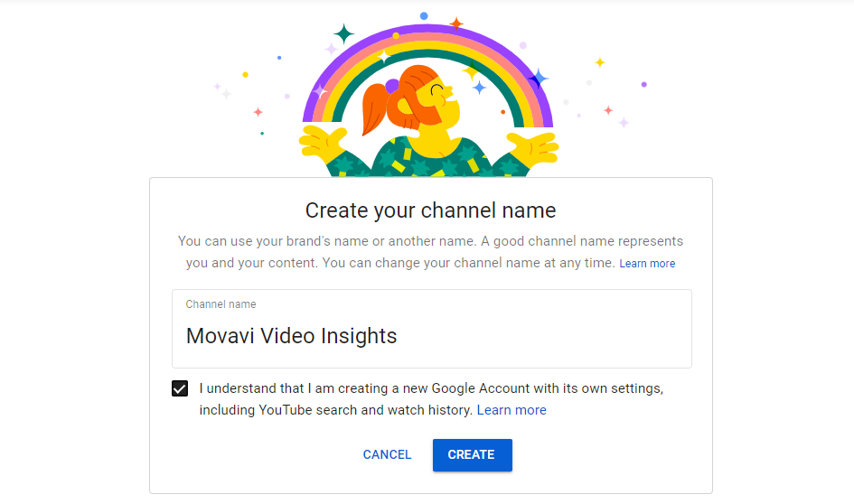The width and height of the screenshot is (854, 504).
Task: Click the CANCEL button
Action: (x=388, y=455)
